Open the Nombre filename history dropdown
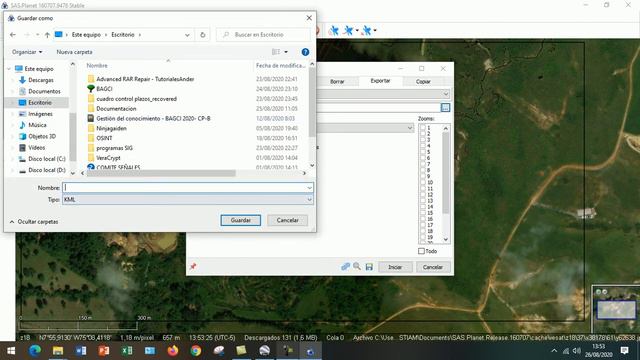 [309, 188]
